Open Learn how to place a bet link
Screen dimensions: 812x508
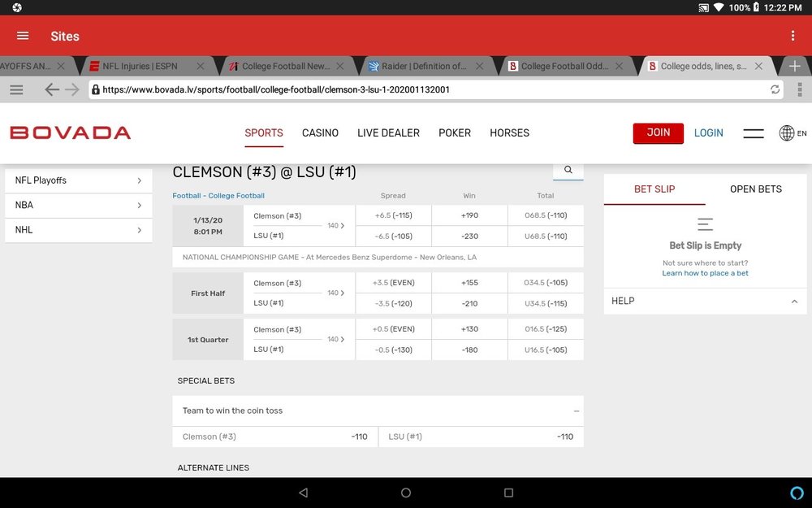tap(705, 273)
